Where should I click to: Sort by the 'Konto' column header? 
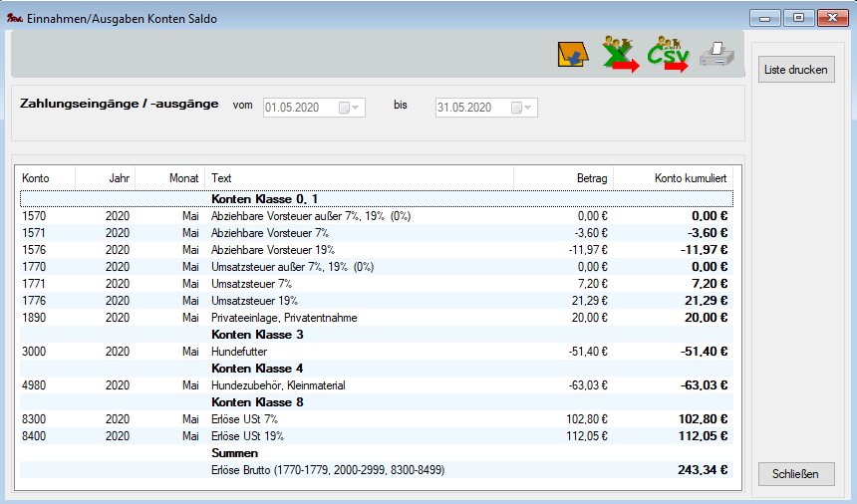(47, 177)
